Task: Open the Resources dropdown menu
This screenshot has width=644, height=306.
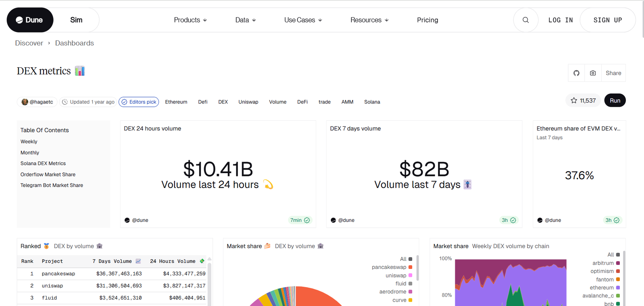Action: click(x=369, y=20)
